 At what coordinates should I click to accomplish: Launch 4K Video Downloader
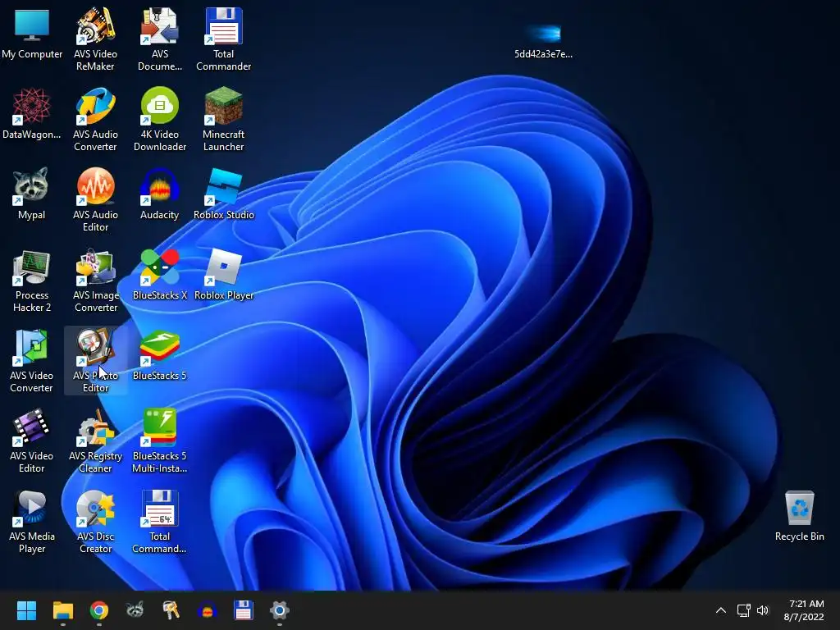point(160,120)
